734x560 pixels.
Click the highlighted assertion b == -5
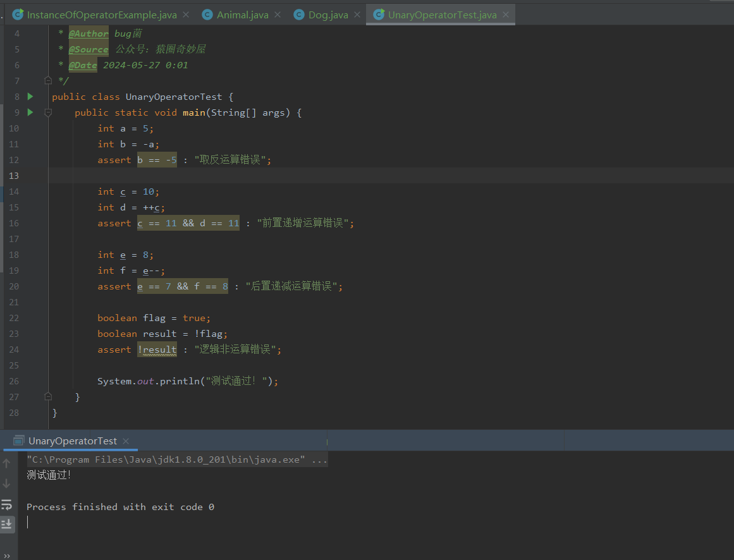click(157, 160)
